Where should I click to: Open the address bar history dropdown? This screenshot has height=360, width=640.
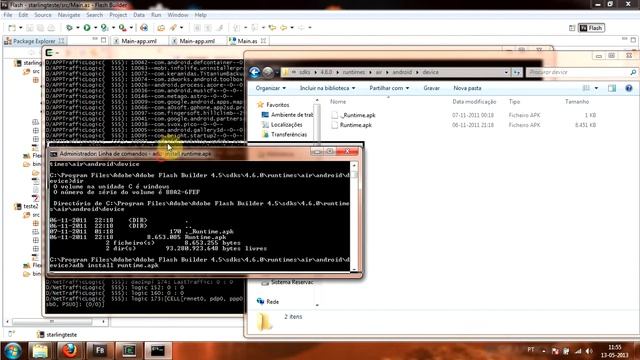506,72
